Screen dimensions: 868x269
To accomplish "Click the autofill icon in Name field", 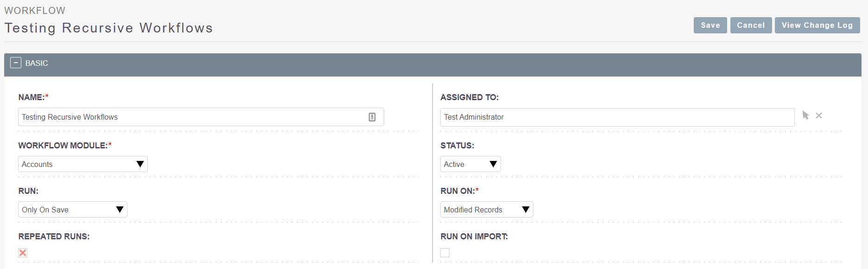I will pyautogui.click(x=372, y=117).
